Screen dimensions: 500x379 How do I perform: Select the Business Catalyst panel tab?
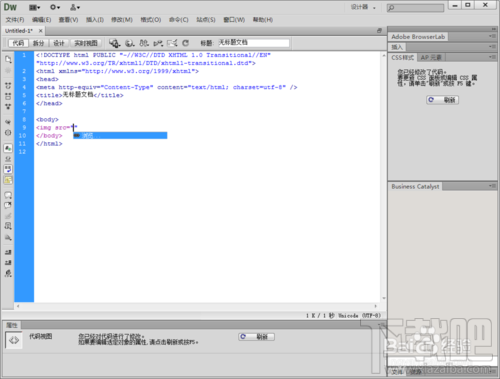[x=415, y=187]
